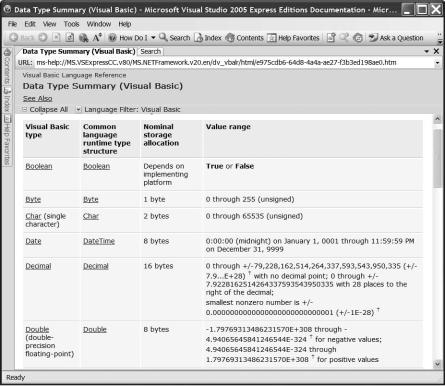
Task: Open the Help menu
Action: click(x=125, y=24)
